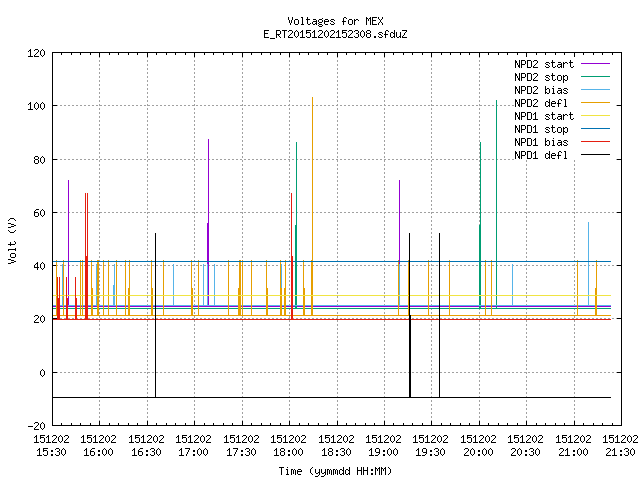The height and width of the screenshot is (480, 640).
Task: Click the red NPD1 bias legend line
Action: coord(595,142)
